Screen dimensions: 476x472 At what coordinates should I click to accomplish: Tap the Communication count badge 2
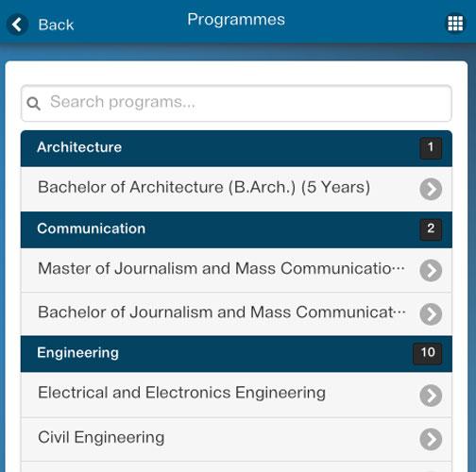431,229
